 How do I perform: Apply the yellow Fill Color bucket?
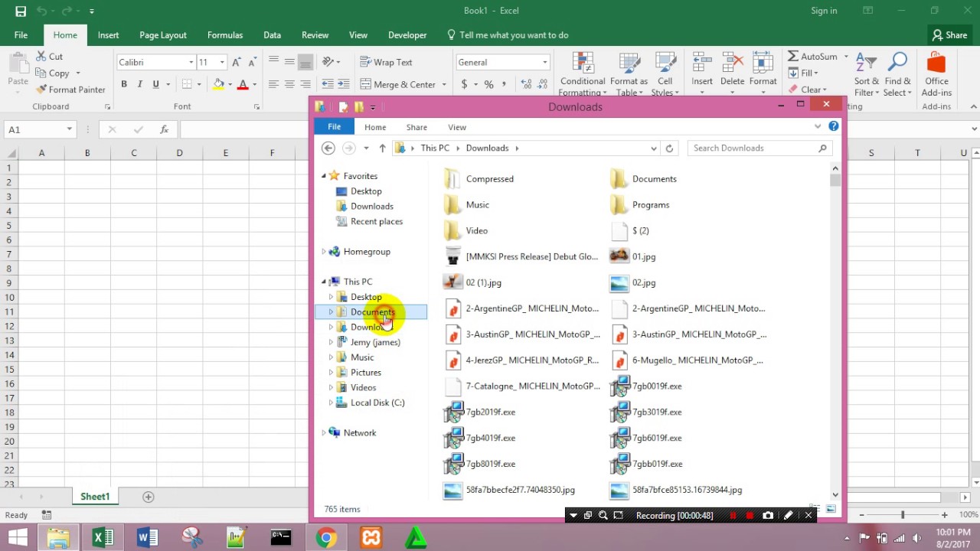point(219,84)
